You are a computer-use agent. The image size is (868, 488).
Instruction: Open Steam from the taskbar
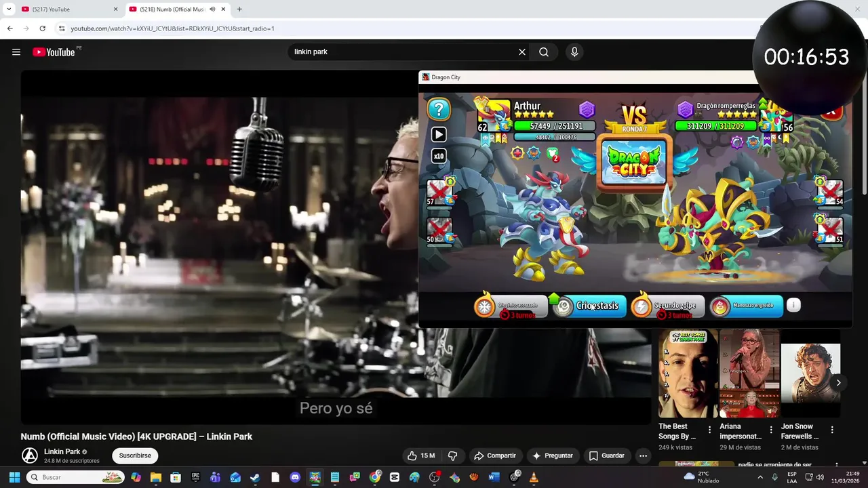tap(255, 477)
